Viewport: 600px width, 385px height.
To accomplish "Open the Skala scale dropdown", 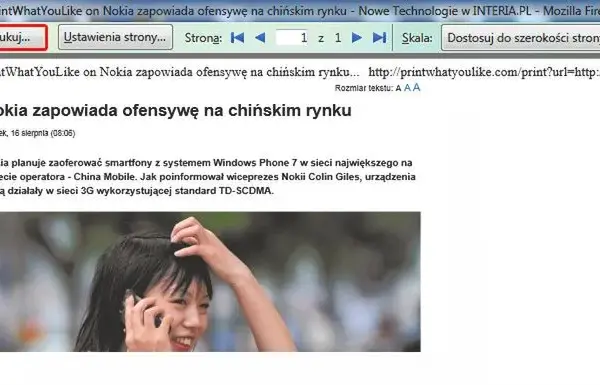I will click(520, 38).
